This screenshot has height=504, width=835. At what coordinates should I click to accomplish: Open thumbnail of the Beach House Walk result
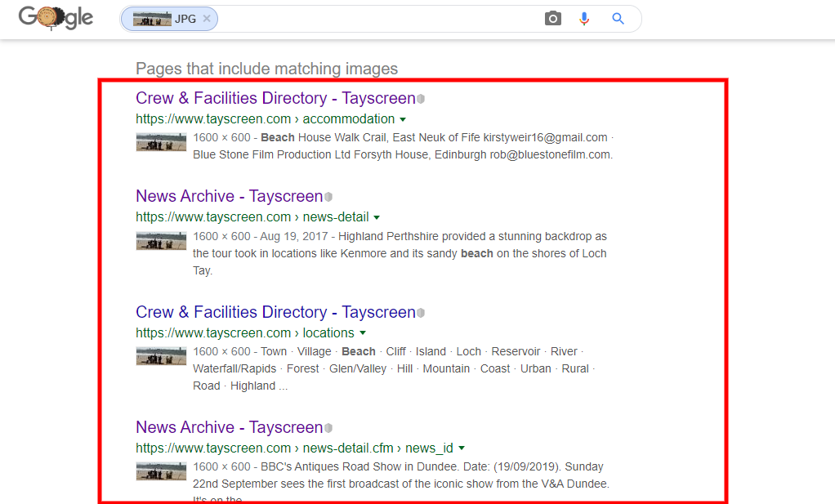[161, 142]
